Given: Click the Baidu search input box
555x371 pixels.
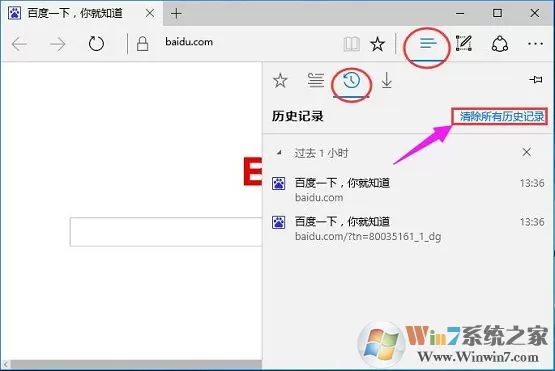Looking at the screenshot, I should (x=166, y=232).
